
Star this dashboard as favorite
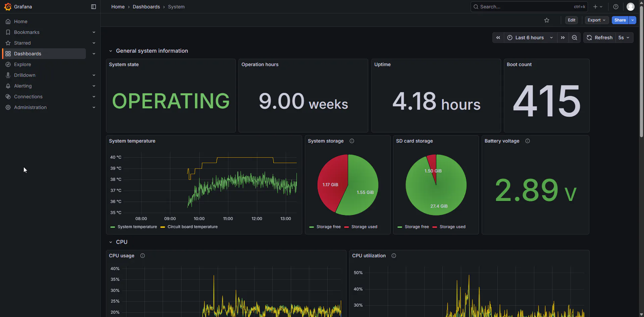[x=547, y=20]
